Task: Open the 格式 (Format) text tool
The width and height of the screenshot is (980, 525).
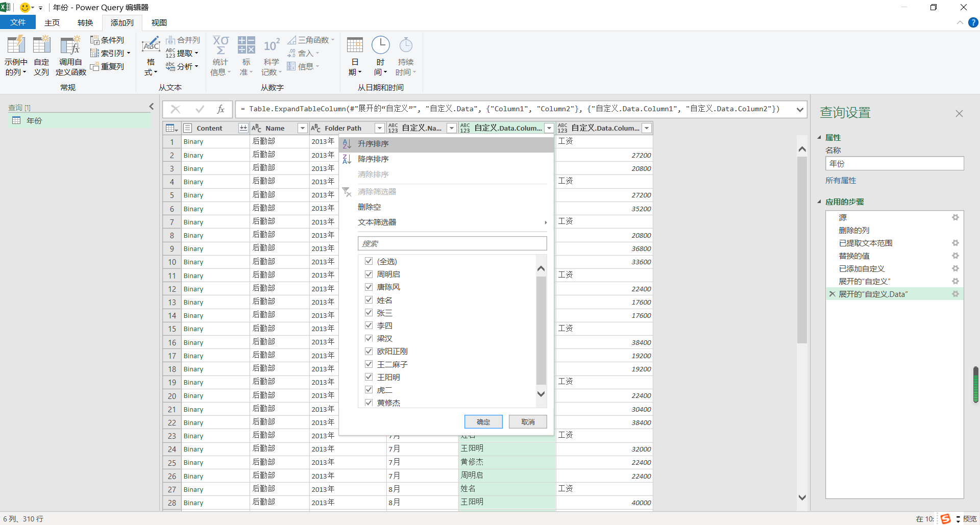Action: pos(151,56)
